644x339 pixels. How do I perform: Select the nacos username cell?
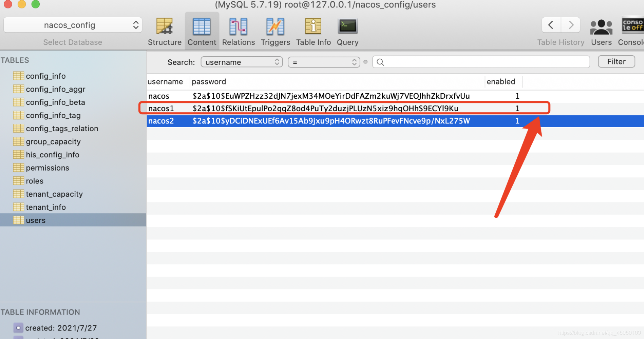159,96
